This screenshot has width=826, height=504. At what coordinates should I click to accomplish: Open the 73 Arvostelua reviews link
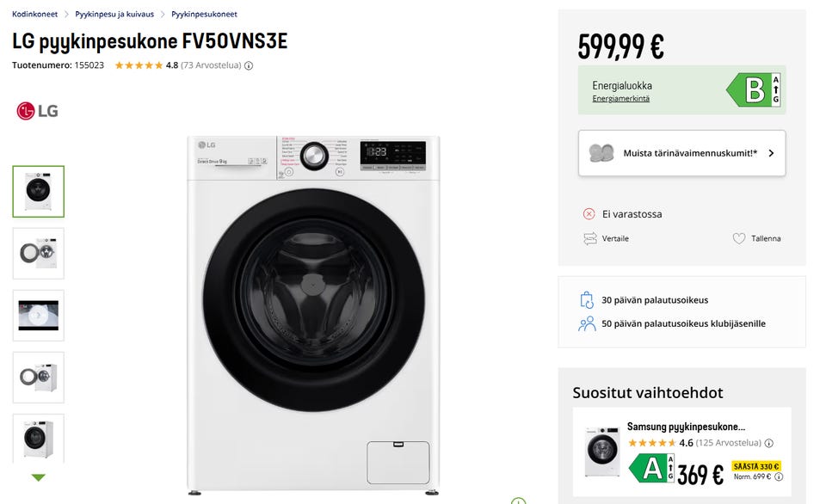(x=211, y=65)
